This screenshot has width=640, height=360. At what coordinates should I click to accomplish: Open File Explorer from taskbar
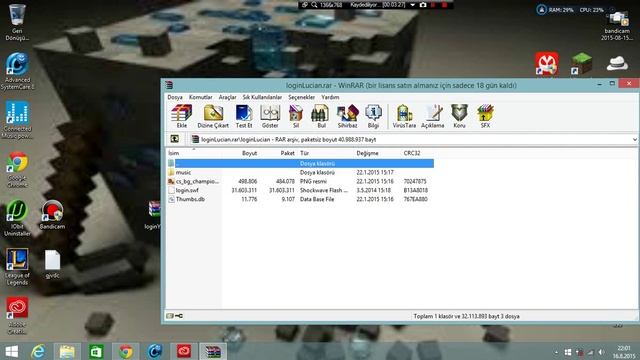(x=67, y=351)
